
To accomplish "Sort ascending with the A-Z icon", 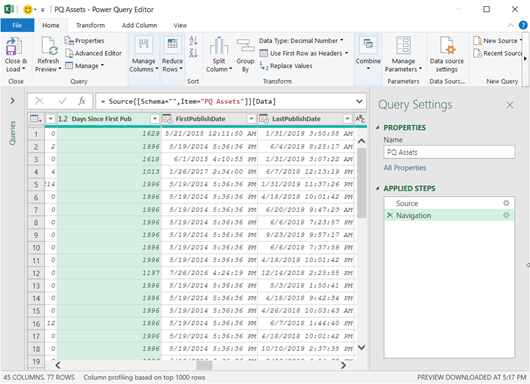I will coord(193,40).
